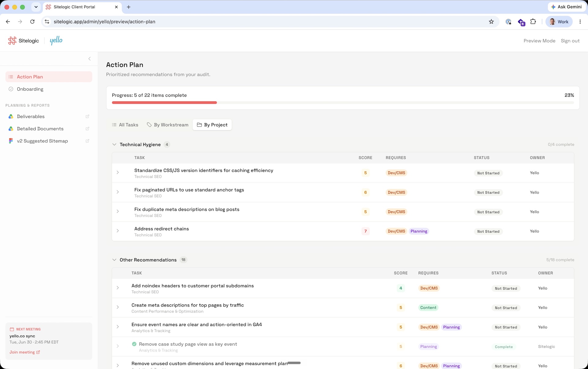Click the green complete checkmark on Remove case study task

click(x=134, y=344)
